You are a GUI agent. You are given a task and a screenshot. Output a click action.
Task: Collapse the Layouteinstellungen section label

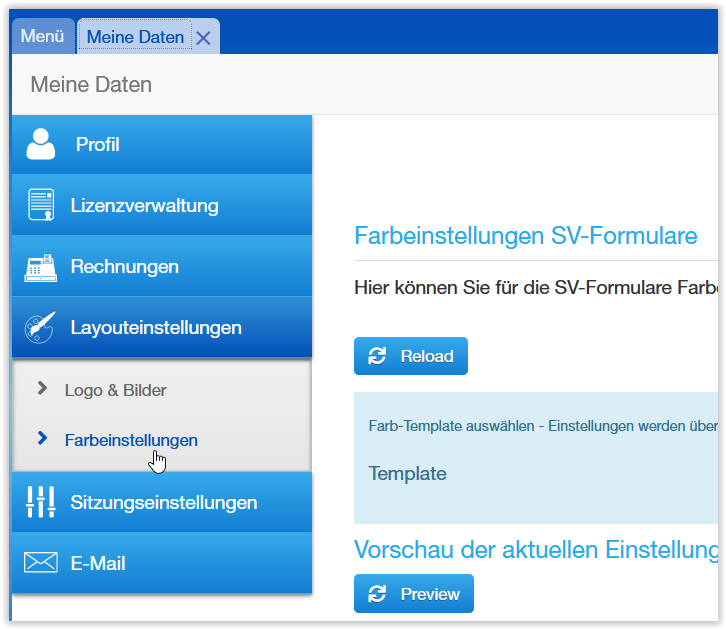155,328
